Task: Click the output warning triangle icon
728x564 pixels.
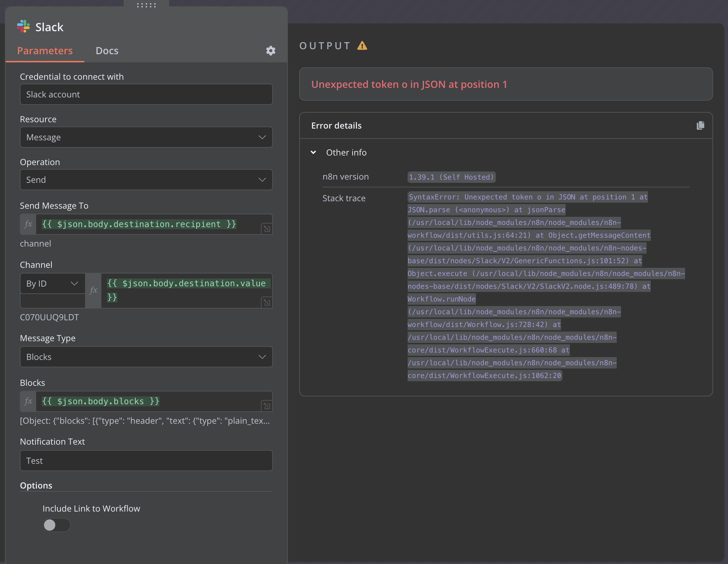Action: pyautogui.click(x=362, y=45)
